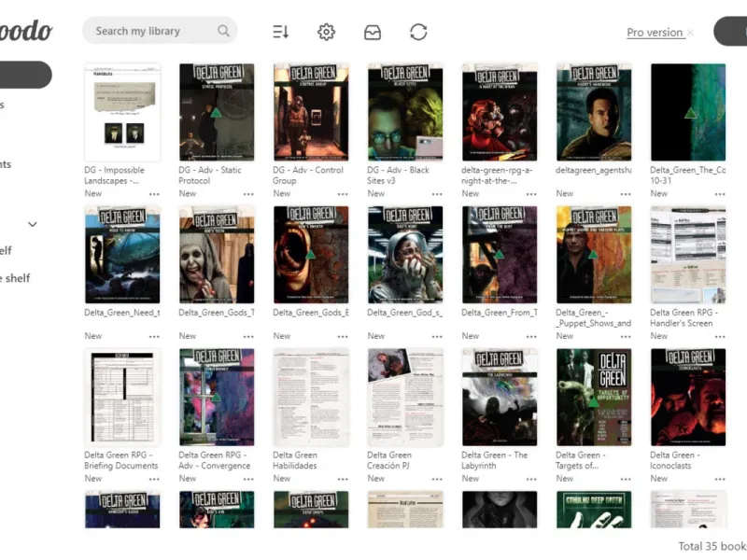Screen dimensions: 747x560
Task: Open more options for Delta_Green_Gods_T book
Action: [x=248, y=337]
